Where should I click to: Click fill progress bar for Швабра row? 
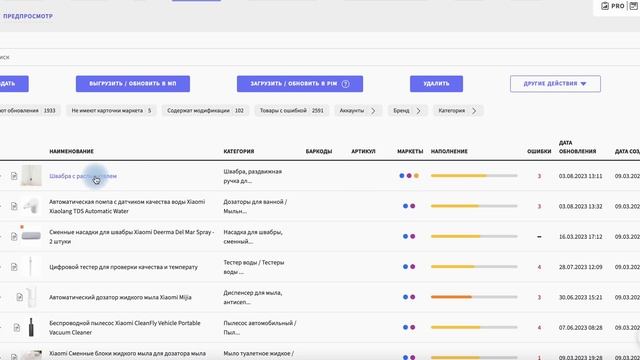(x=474, y=176)
